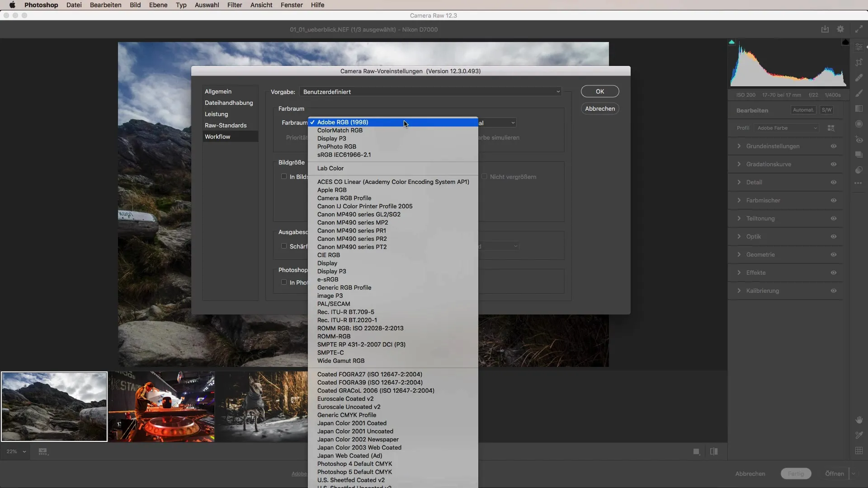This screenshot has height=488, width=868.
Task: Click Abbrechen in preferences dialog
Action: pyautogui.click(x=600, y=108)
